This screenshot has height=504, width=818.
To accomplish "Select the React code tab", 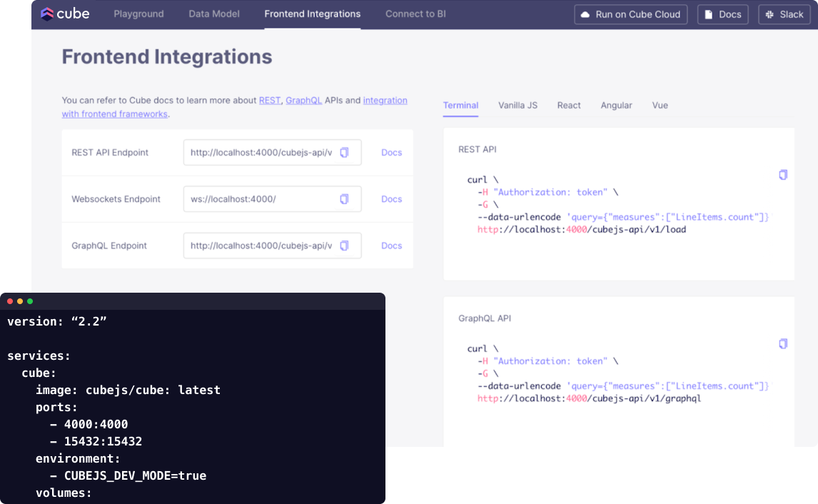I will pos(569,106).
